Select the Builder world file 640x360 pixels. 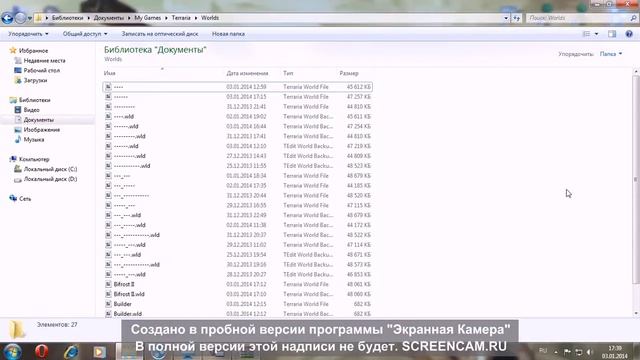238,304
